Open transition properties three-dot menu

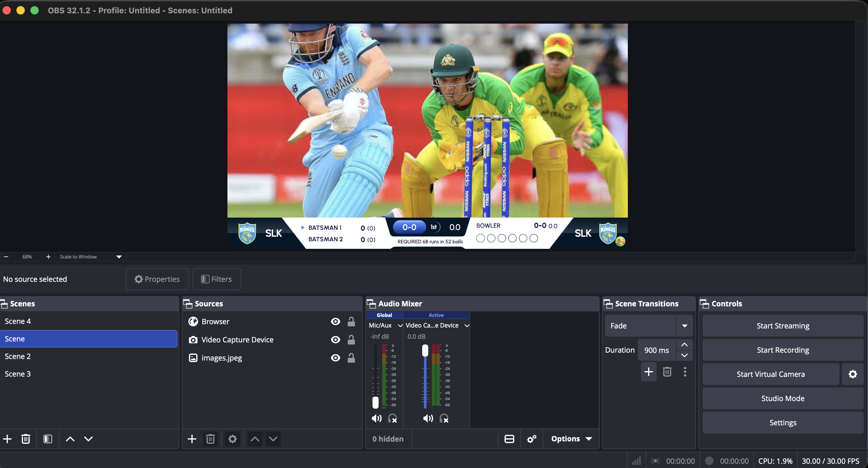(685, 372)
